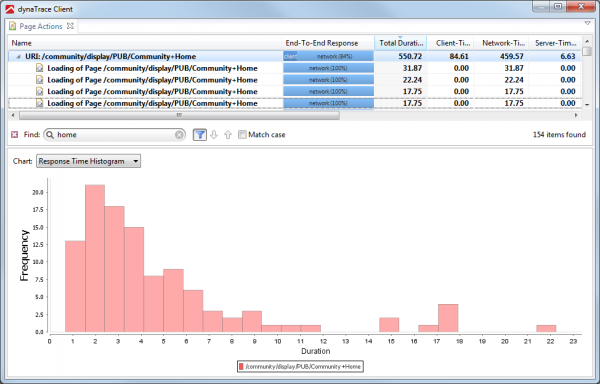This screenshot has width=600, height=384.
Task: Click the histogram bar at duration 22
Action: [546, 329]
